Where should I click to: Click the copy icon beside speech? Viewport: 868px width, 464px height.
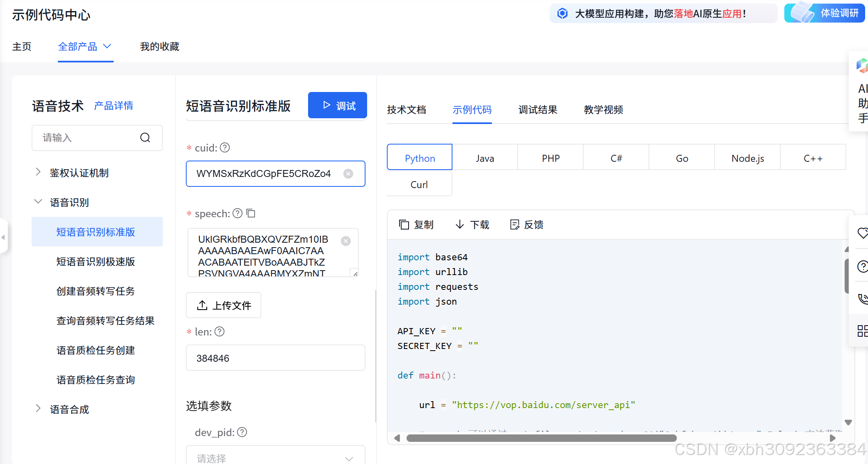tap(251, 213)
